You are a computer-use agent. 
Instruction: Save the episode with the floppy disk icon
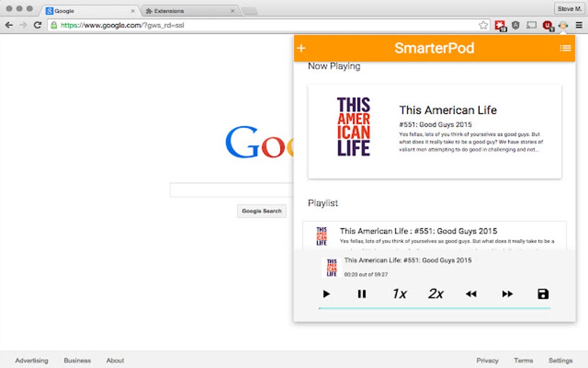(543, 294)
